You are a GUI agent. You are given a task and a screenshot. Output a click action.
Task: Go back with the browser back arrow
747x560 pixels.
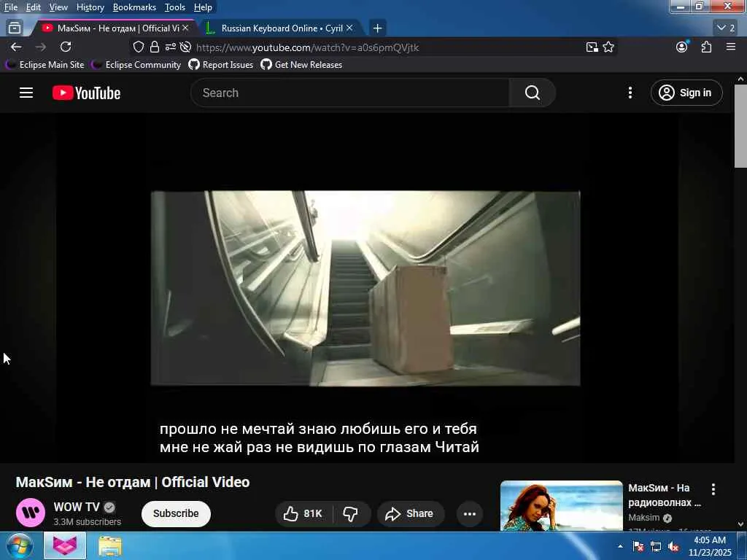16,47
